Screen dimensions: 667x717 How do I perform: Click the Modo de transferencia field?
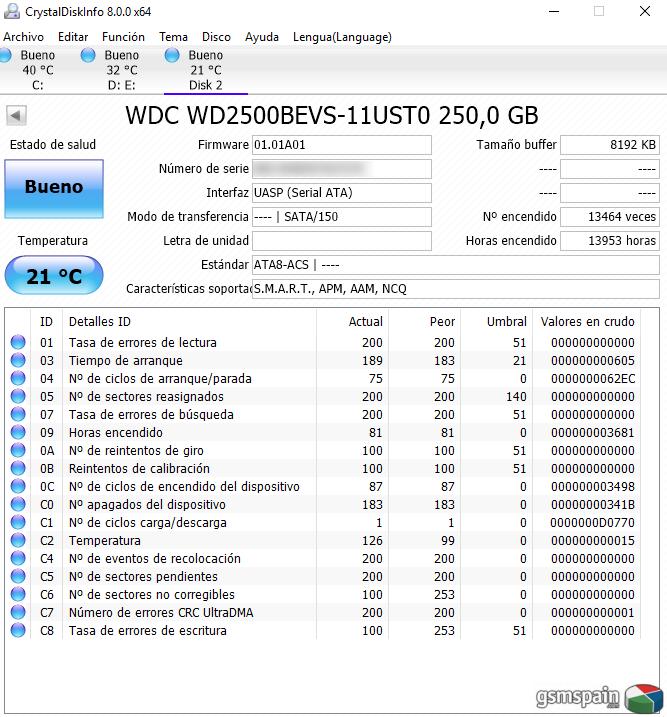[x=342, y=217]
